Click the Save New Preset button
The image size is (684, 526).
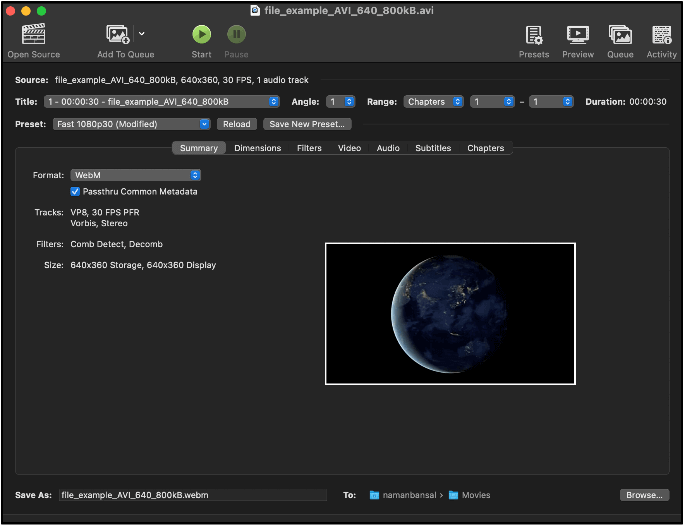tap(307, 124)
